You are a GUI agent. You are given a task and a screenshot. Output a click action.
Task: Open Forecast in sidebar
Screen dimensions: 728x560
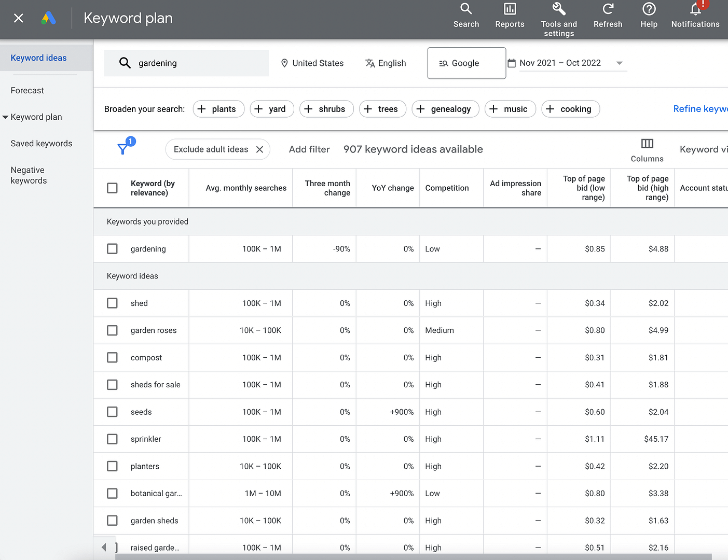[28, 90]
